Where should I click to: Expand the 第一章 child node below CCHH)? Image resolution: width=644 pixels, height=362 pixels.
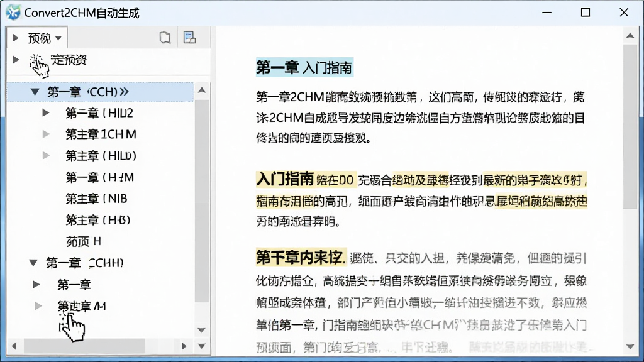click(x=36, y=285)
